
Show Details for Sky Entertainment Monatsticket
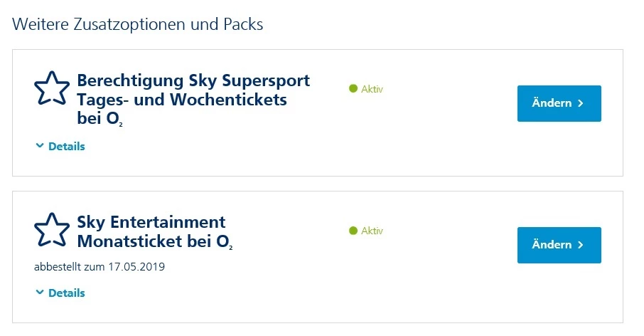(66, 293)
